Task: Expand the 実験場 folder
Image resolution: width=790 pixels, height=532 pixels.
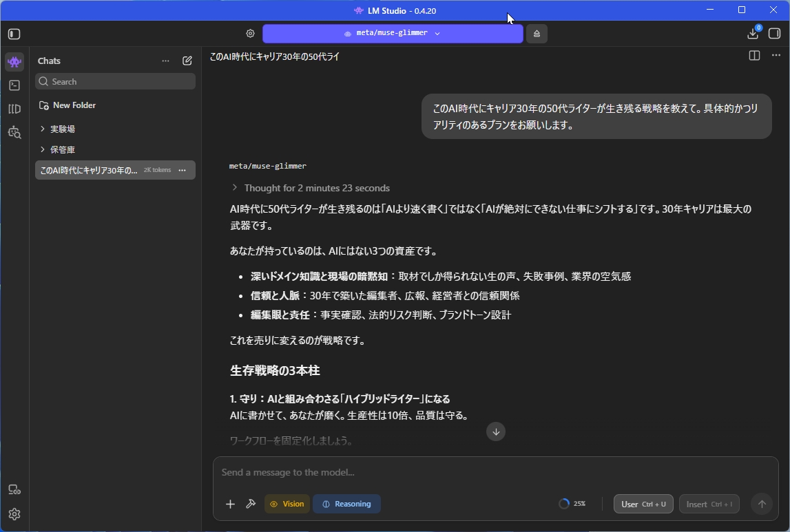Action: click(57, 129)
